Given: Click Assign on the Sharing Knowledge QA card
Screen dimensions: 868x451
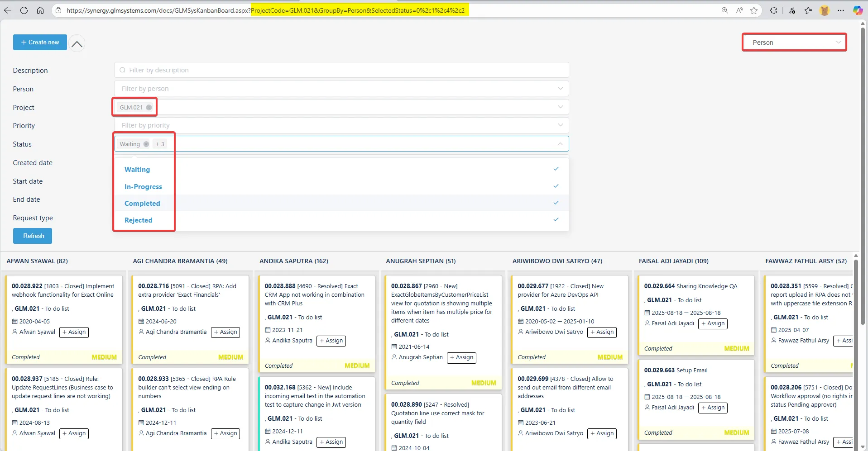Looking at the screenshot, I should [713, 323].
